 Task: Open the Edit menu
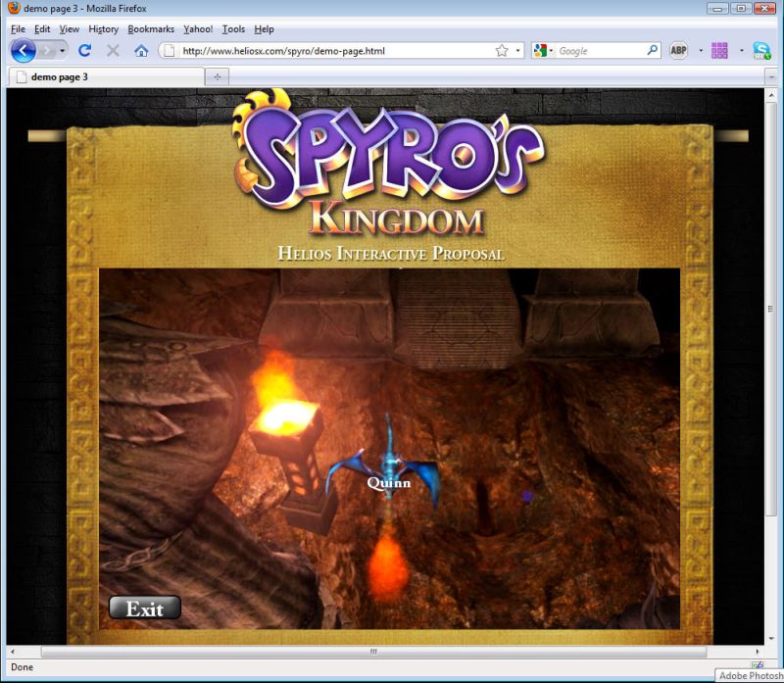pyautogui.click(x=42, y=29)
